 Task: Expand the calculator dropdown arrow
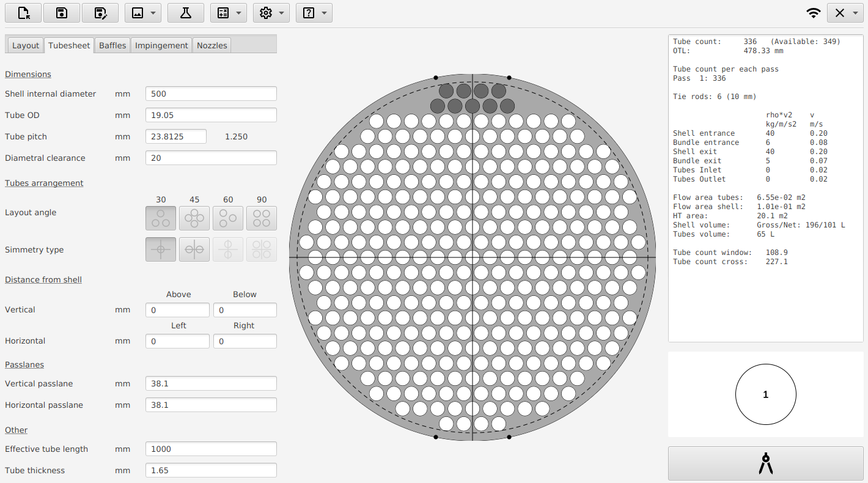click(238, 13)
